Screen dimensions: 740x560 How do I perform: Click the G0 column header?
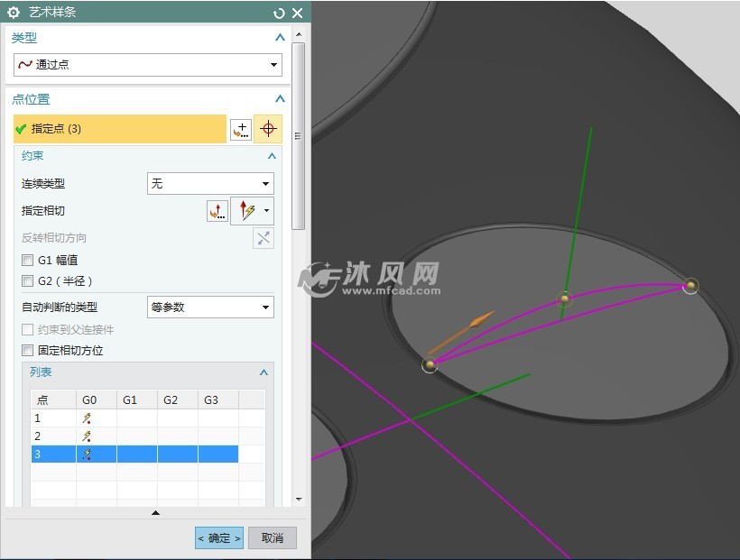(x=97, y=400)
